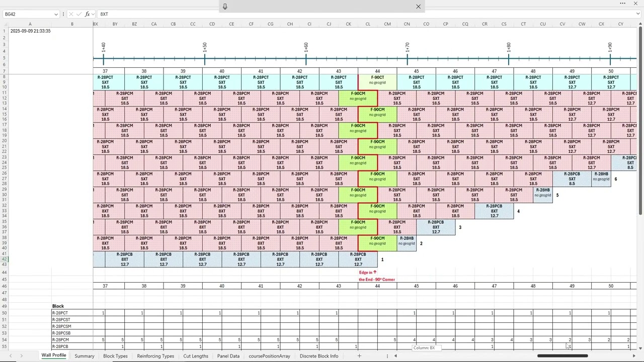Image resolution: width=644 pixels, height=362 pixels.
Task: Click the F-90CT no geogrid block cell
Action: click(377, 82)
